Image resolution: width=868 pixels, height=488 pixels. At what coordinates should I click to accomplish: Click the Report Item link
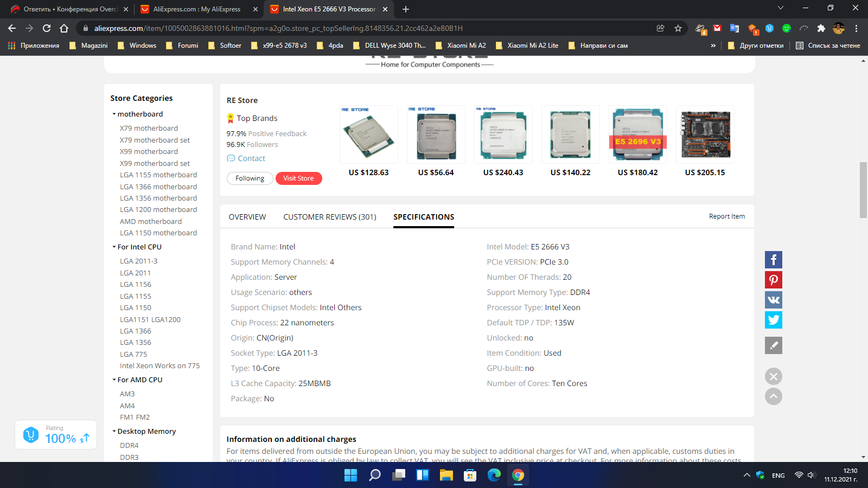tap(727, 216)
